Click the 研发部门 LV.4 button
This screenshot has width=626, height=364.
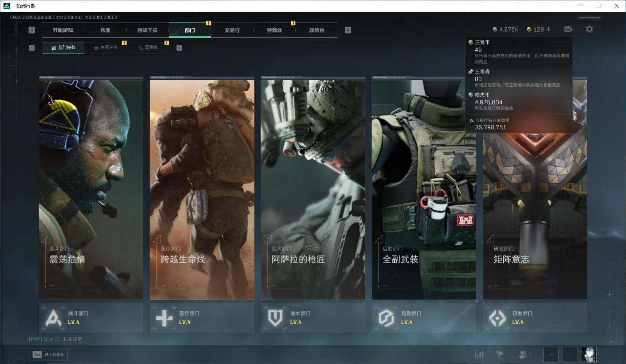click(535, 318)
